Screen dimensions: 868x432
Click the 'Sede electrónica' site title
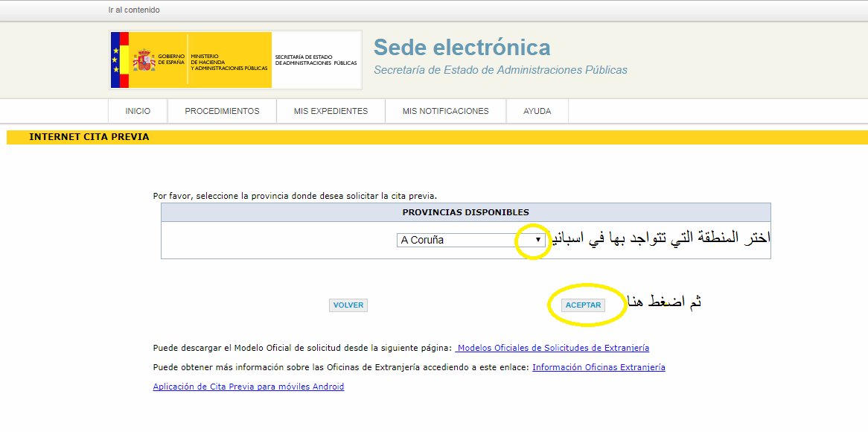pos(462,48)
